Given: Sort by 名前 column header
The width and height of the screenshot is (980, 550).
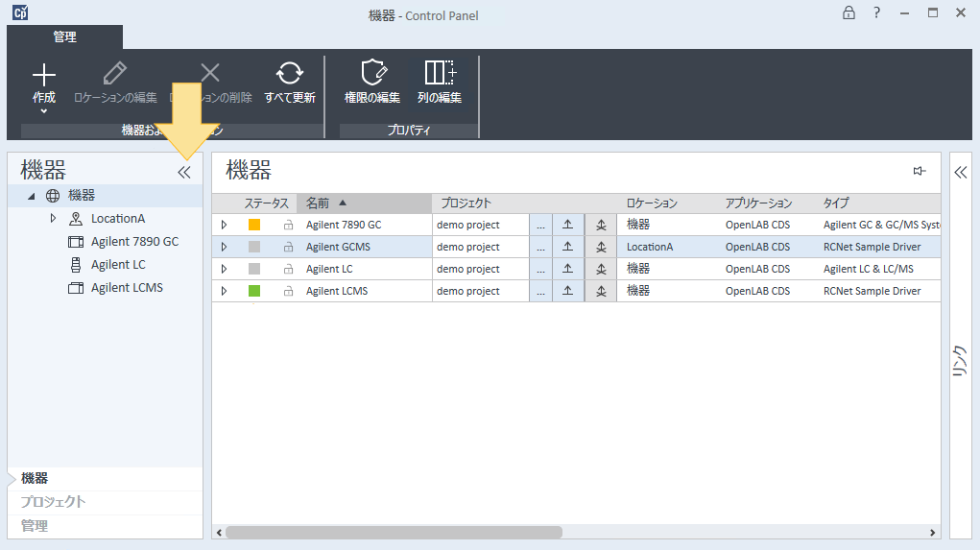Looking at the screenshot, I should pos(365,203).
